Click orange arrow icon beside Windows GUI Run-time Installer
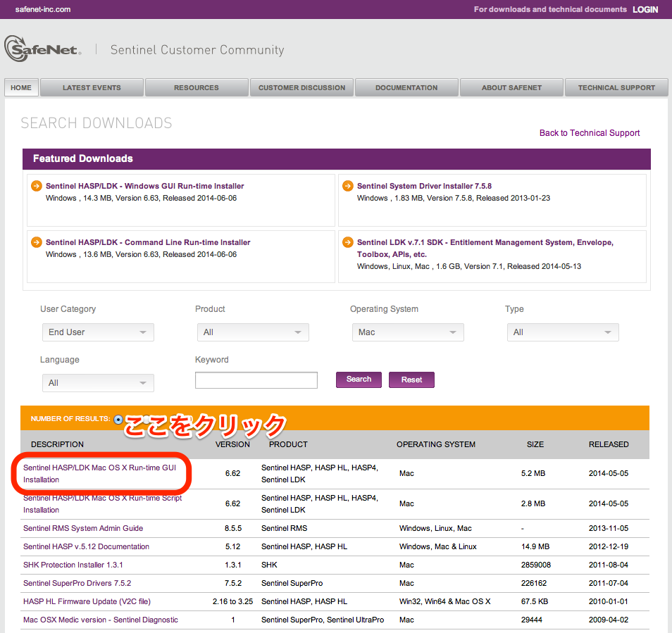Viewport: 672px width, 633px height. (x=37, y=186)
